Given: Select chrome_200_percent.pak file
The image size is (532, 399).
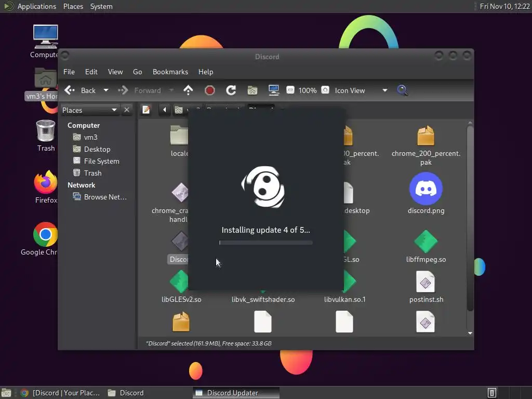Looking at the screenshot, I should click(x=426, y=144).
